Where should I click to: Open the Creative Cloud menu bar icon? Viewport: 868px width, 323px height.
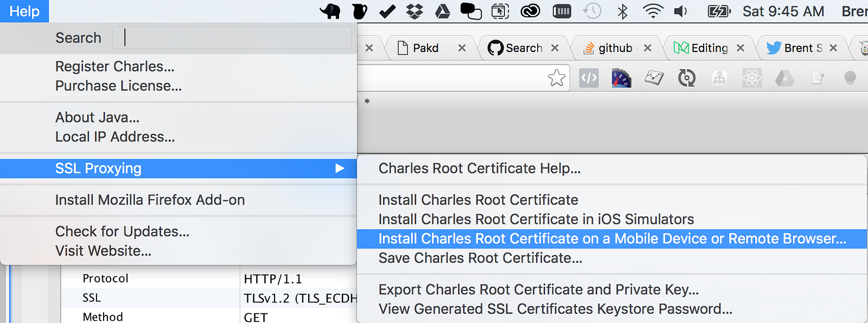pos(530,11)
